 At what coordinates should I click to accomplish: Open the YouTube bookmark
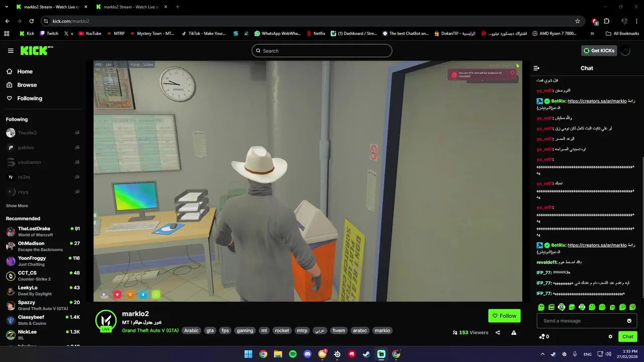(x=90, y=34)
